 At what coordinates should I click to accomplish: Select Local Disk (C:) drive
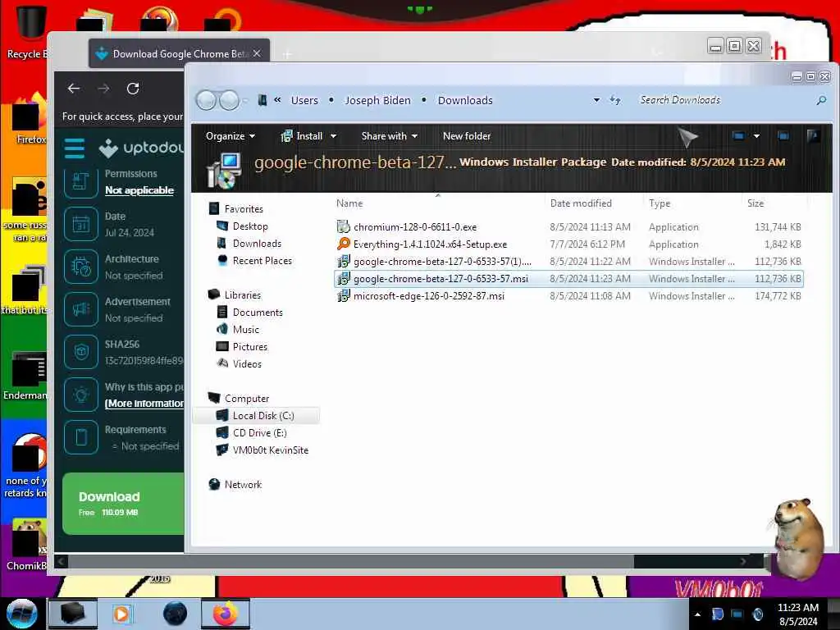[256, 416]
